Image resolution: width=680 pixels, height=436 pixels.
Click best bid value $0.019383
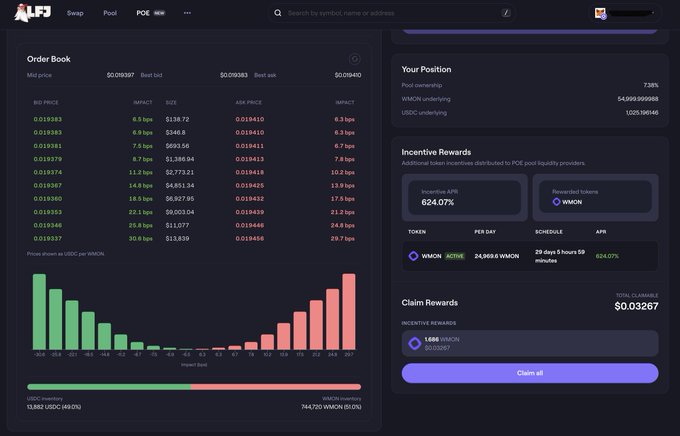click(x=234, y=75)
